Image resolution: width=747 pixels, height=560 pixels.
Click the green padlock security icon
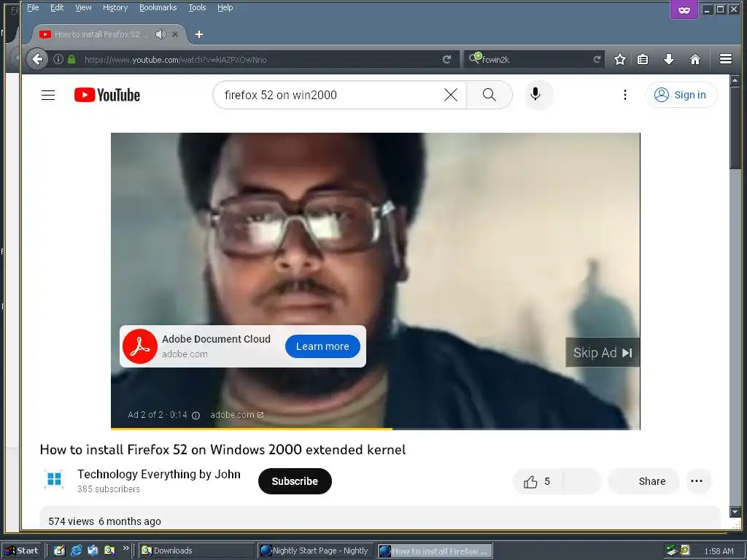71,60
